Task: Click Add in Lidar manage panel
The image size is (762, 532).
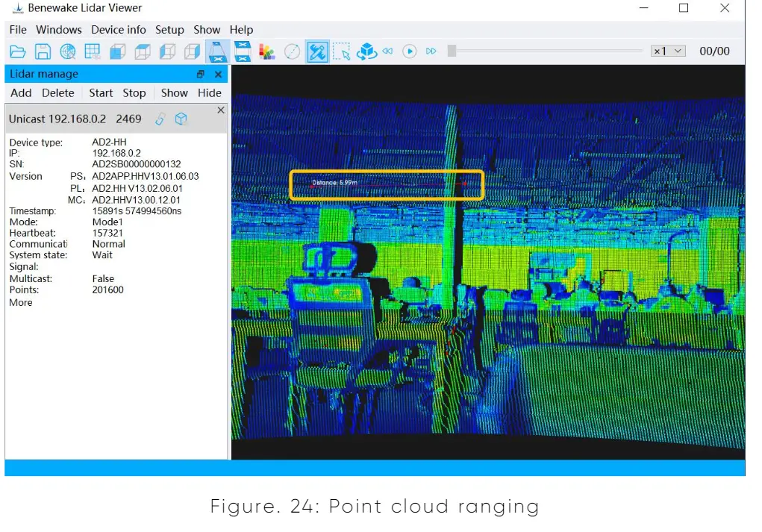Action: 21,93
